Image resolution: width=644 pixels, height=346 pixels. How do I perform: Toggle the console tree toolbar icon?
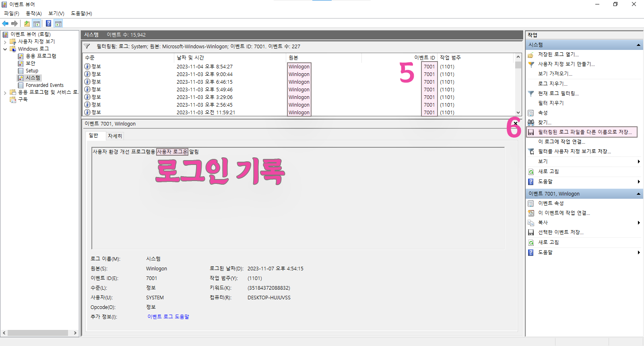(37, 23)
